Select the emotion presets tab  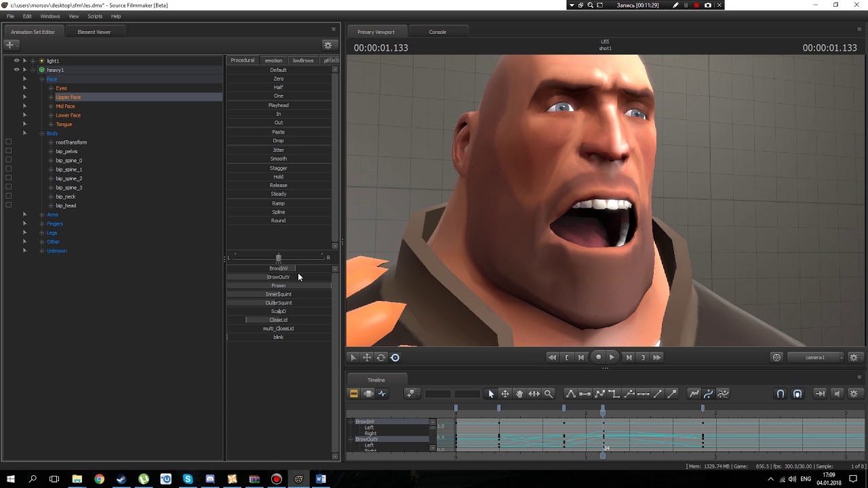pos(274,60)
